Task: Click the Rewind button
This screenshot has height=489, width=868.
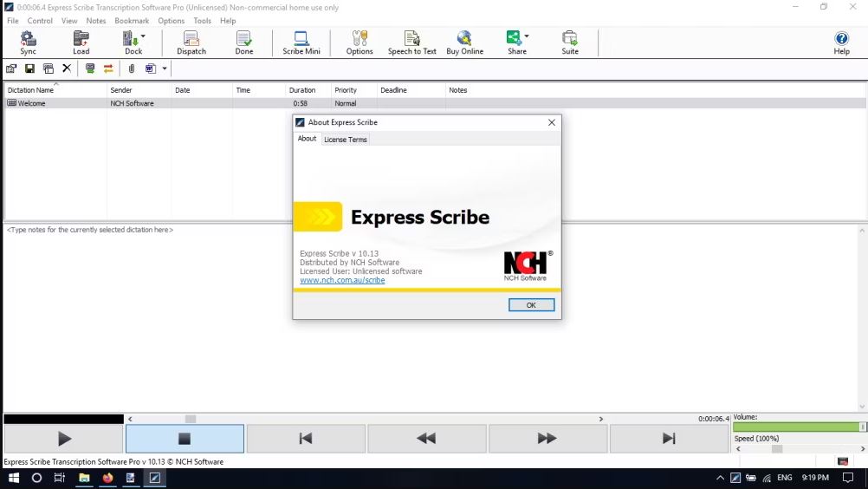Action: [427, 439]
